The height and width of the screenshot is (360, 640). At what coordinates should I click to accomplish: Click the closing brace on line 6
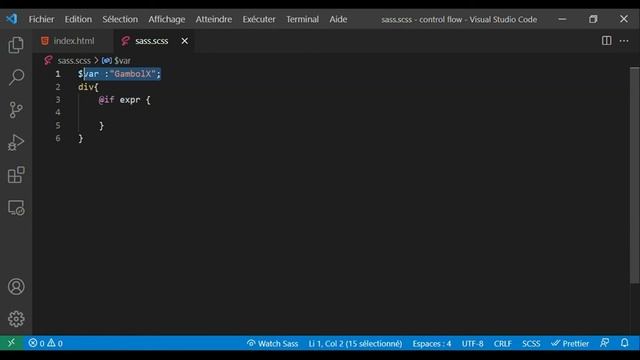pos(80,138)
